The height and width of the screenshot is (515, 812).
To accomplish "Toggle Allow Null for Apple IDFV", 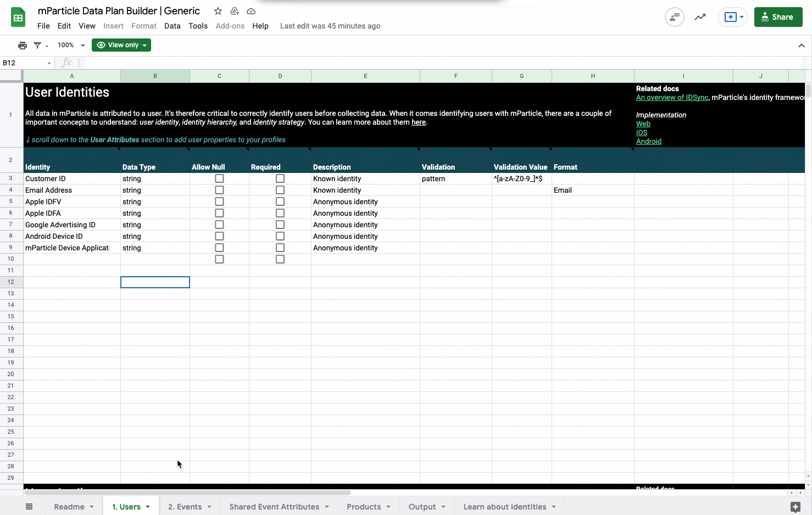I will (x=219, y=201).
